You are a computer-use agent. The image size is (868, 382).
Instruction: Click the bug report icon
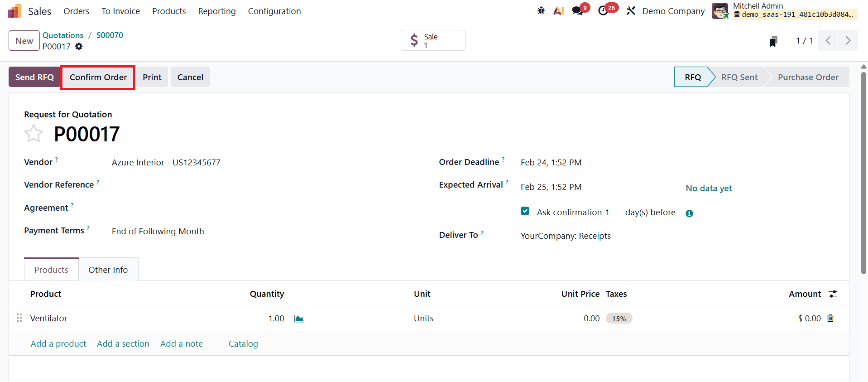pos(541,10)
